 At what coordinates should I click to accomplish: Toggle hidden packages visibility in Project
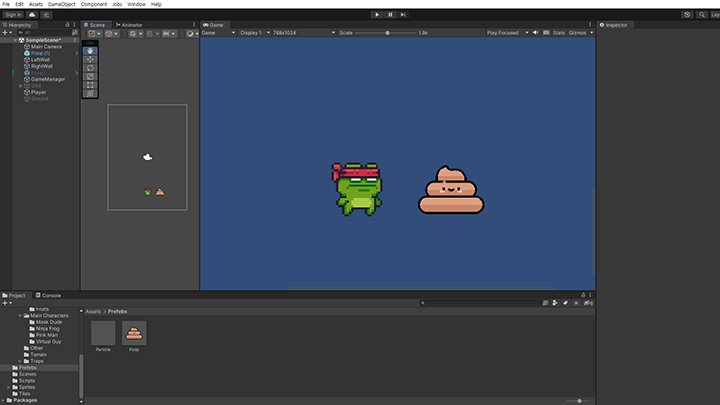(588, 303)
